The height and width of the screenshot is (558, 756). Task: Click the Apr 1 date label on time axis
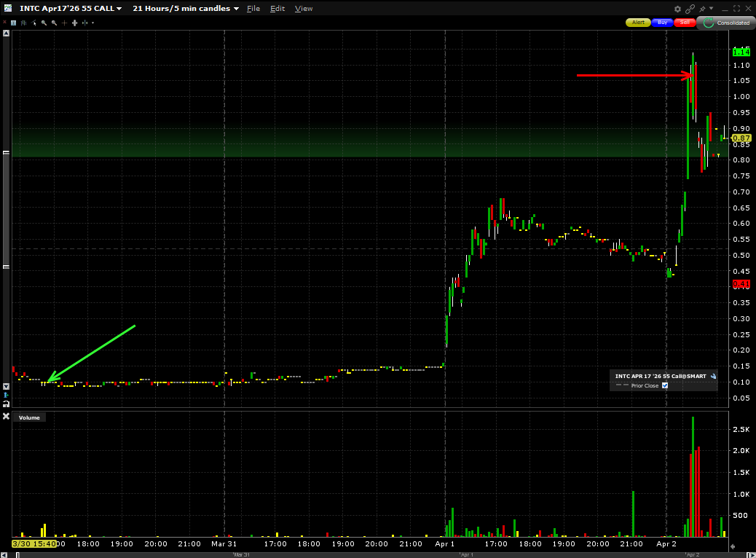[x=444, y=543]
